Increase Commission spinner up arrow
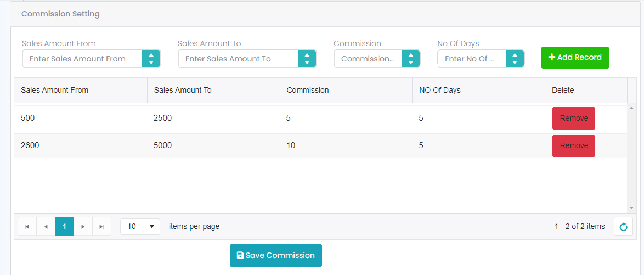Viewport: 644px width, 275px height. click(410, 55)
